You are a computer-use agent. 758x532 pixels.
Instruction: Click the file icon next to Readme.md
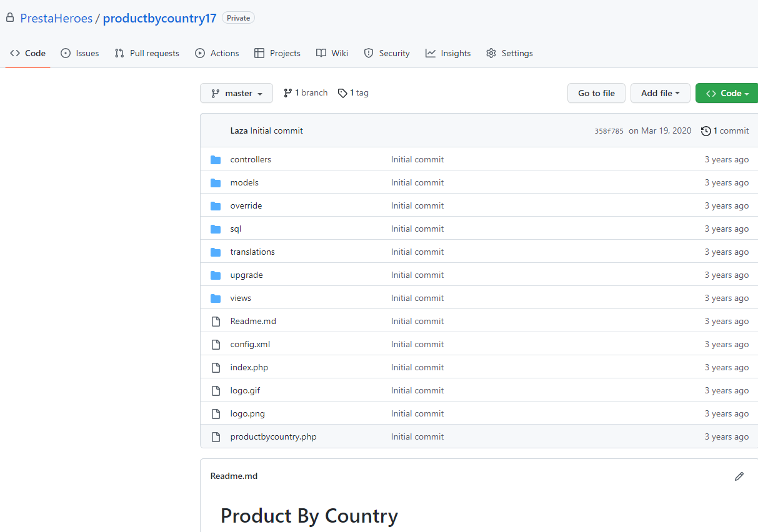(216, 322)
